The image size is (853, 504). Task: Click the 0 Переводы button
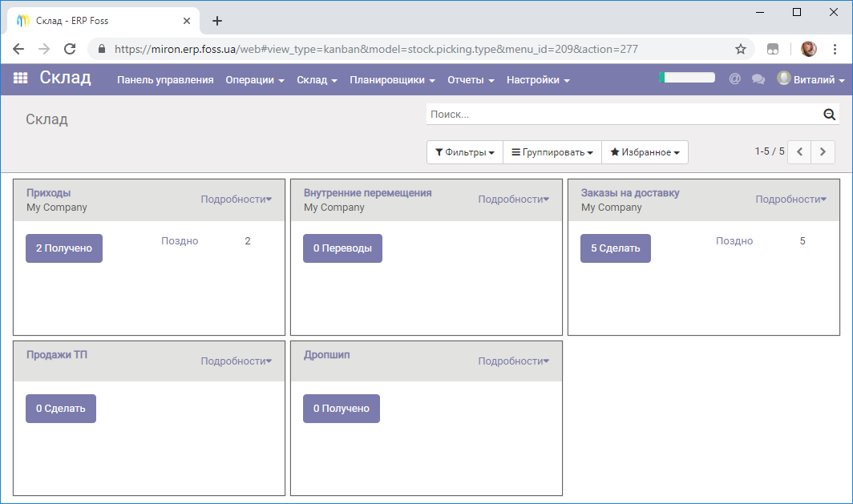point(343,248)
